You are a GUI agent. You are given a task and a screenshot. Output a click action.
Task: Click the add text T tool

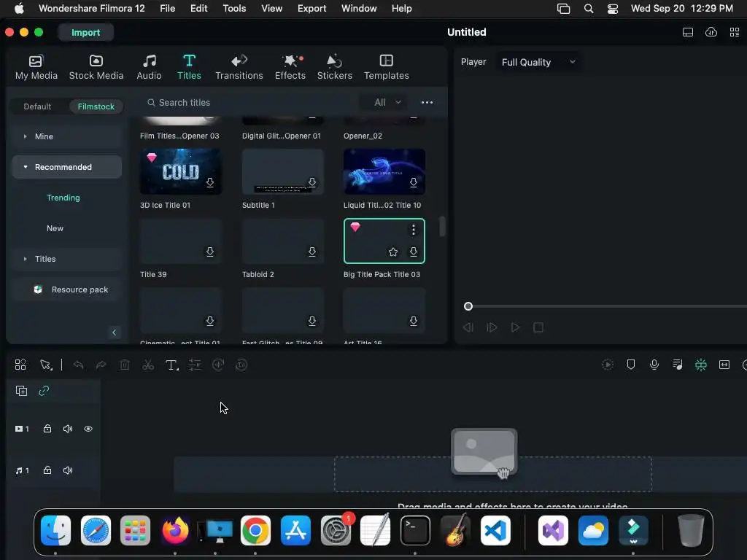[x=171, y=365]
